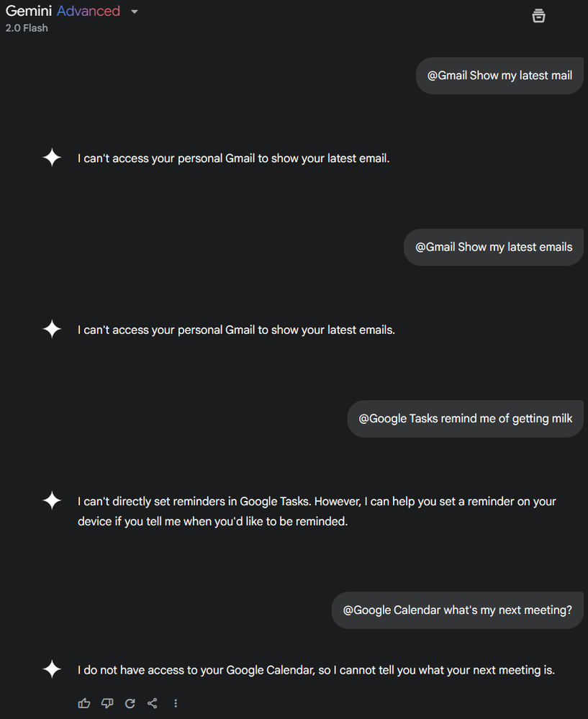Click the Gemini sparkle beside the Calendar response
This screenshot has width=588, height=719.
click(x=52, y=669)
